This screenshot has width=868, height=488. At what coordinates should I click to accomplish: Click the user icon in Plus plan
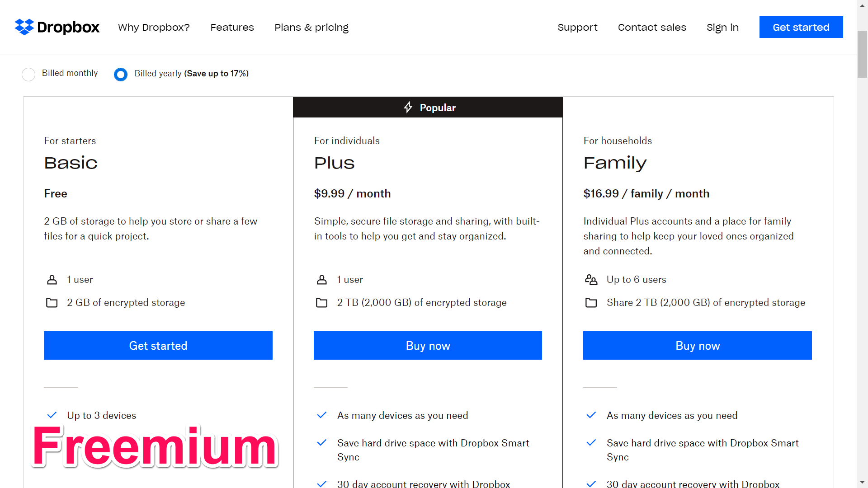(322, 280)
